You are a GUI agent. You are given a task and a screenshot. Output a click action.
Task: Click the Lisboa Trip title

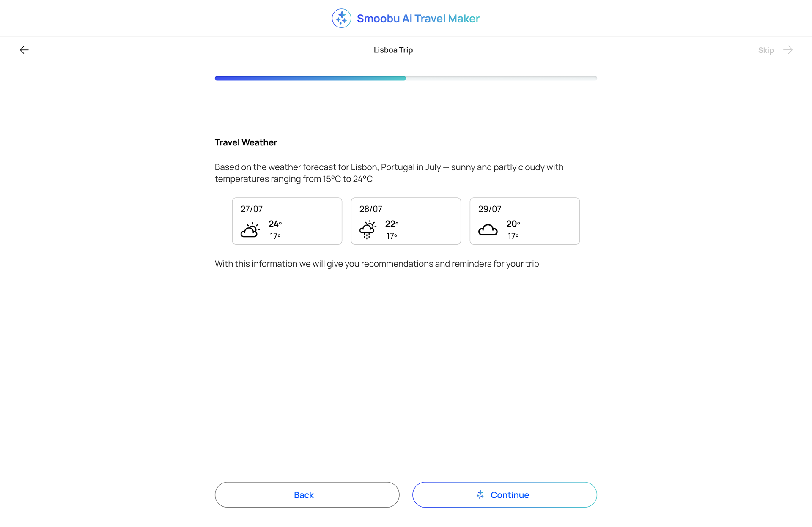point(393,50)
